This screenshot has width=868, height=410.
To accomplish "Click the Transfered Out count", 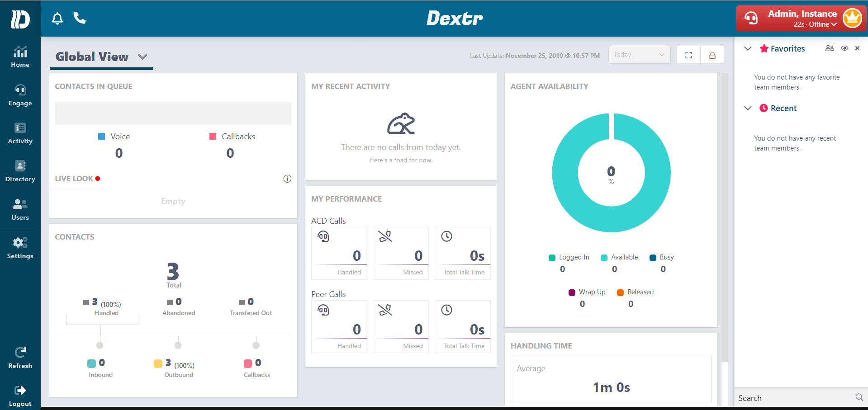I will tap(251, 302).
